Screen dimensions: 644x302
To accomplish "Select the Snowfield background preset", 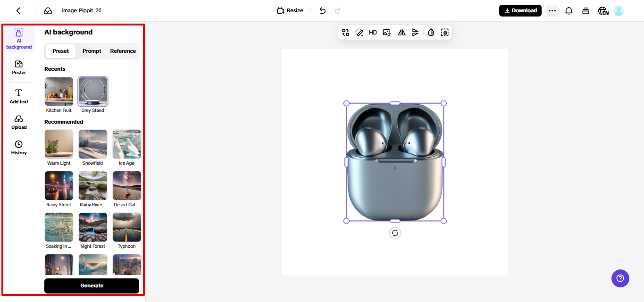I will [92, 143].
